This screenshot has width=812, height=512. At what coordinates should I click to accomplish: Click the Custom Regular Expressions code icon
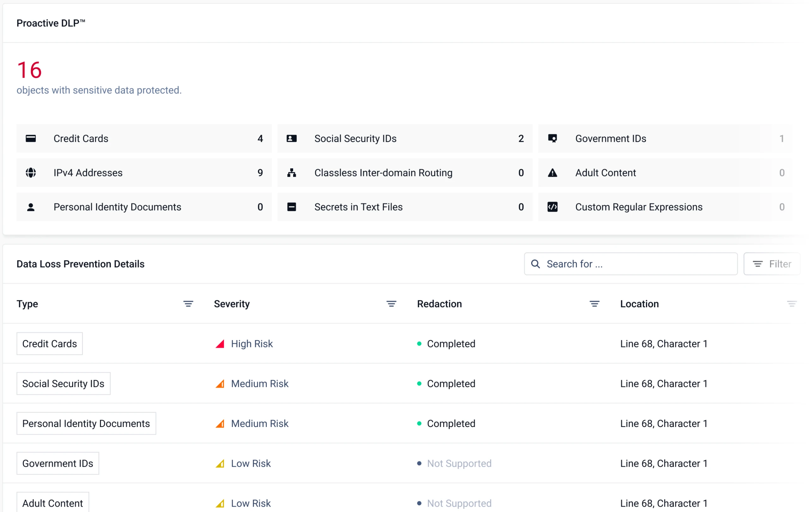(x=552, y=207)
